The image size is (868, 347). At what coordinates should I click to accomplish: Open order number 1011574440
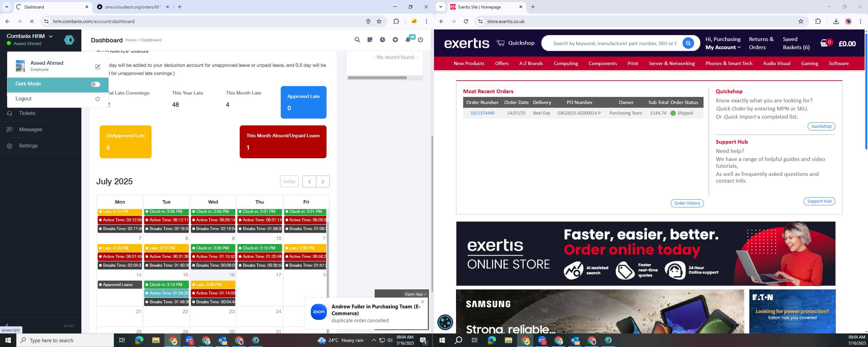pos(482,113)
